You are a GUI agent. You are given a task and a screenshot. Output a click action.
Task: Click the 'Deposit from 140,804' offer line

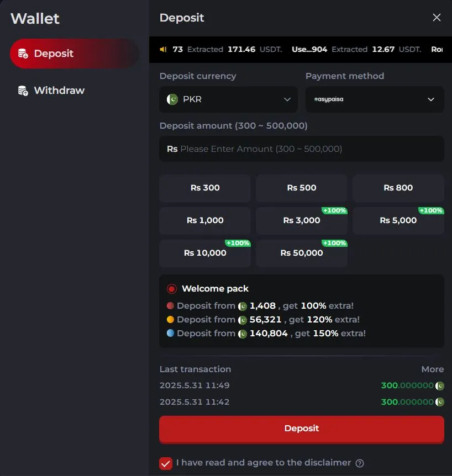click(x=266, y=334)
